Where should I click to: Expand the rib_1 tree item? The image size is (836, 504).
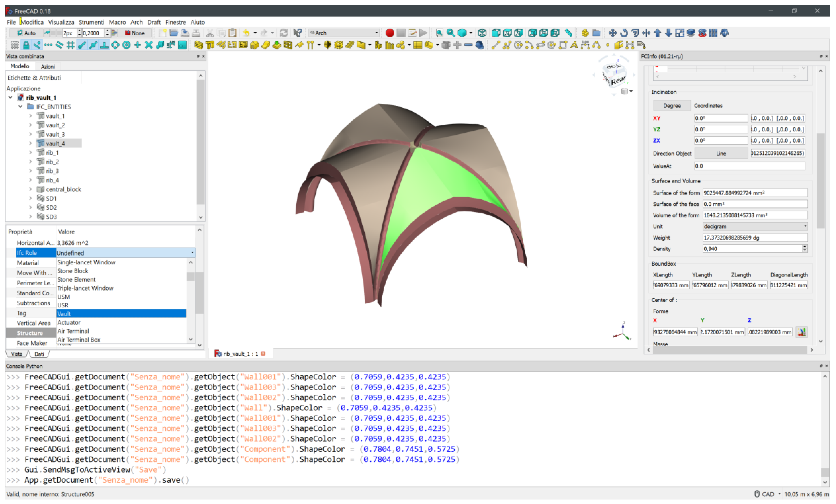(30, 153)
